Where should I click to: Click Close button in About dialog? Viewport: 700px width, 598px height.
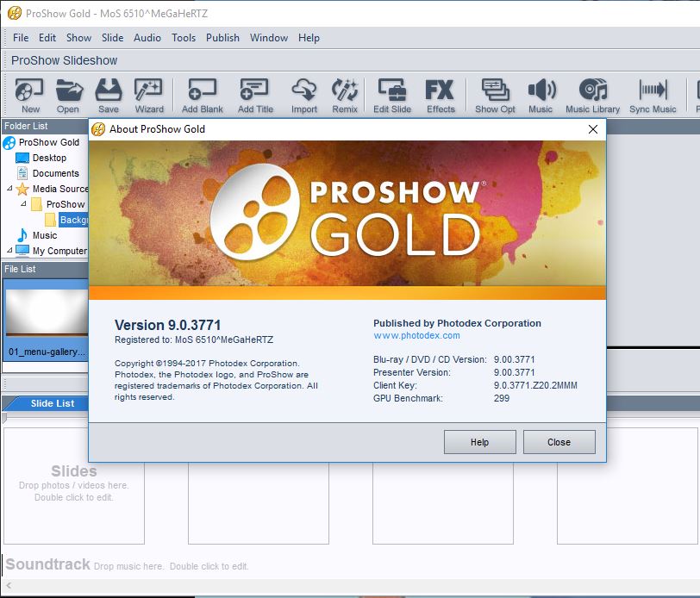pyautogui.click(x=559, y=442)
